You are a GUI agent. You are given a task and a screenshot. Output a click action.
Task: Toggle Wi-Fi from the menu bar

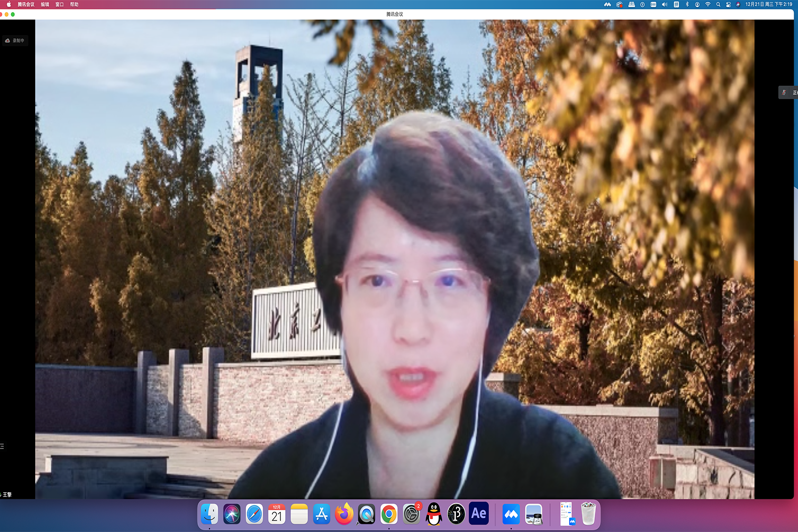pyautogui.click(x=708, y=4)
